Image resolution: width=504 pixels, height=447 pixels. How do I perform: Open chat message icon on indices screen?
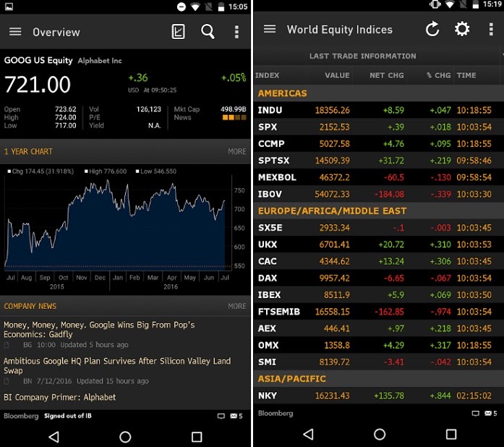point(475,414)
